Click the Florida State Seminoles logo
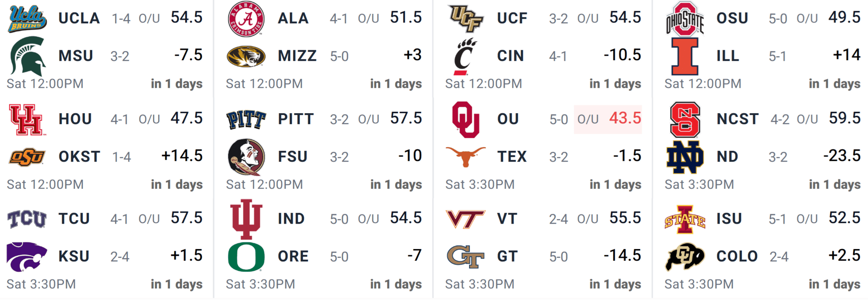Image resolution: width=868 pixels, height=302 pixels. click(246, 157)
